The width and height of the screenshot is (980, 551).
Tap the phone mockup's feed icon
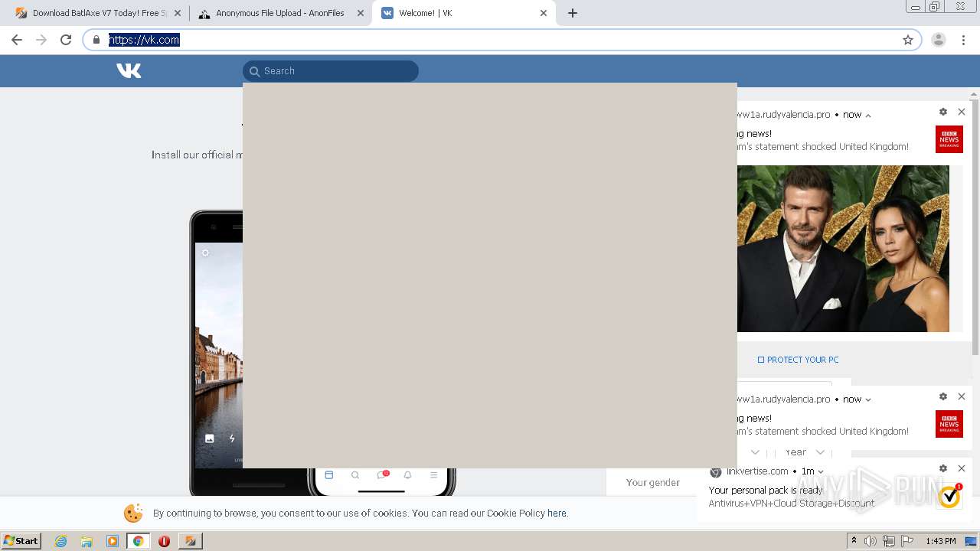click(329, 474)
